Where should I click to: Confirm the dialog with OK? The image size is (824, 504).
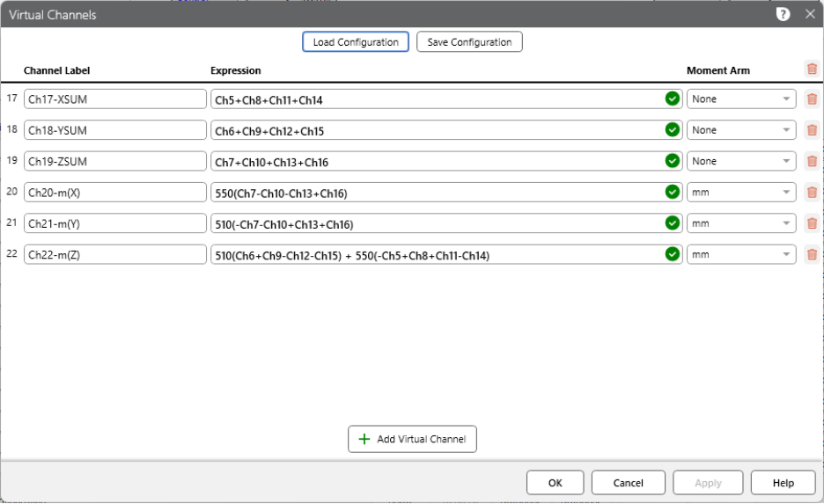[x=555, y=483]
